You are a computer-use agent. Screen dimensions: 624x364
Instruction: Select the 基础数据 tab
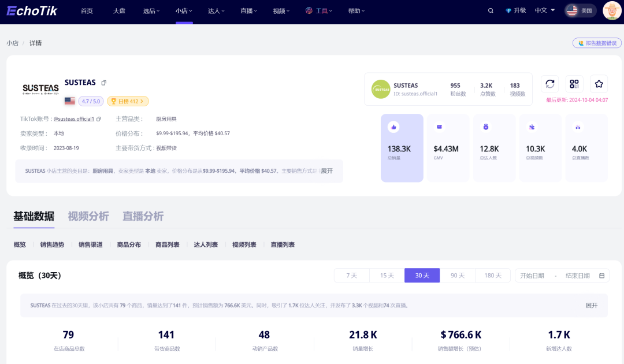[x=34, y=216]
